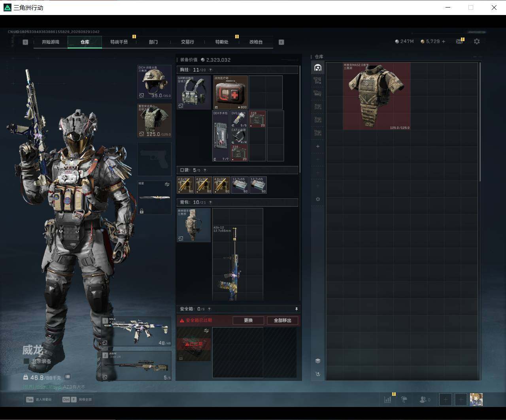Switch to the 开始游戏 tab
Viewport: 506px width, 420px height.
coord(51,42)
